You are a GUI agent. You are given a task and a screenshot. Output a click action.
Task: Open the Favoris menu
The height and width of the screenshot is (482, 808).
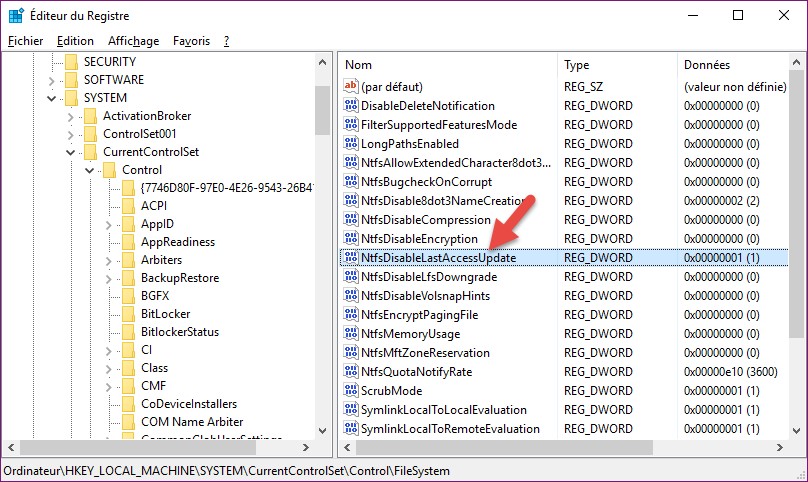coord(191,41)
